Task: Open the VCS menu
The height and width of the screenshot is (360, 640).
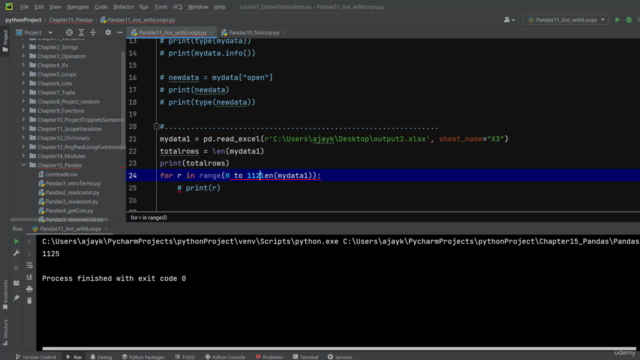Action: 177,7
